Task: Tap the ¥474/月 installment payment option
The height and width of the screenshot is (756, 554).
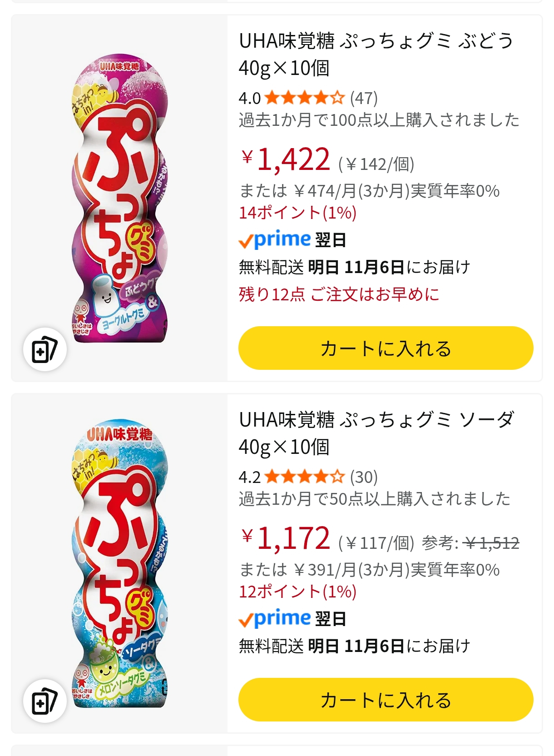Action: tap(369, 191)
